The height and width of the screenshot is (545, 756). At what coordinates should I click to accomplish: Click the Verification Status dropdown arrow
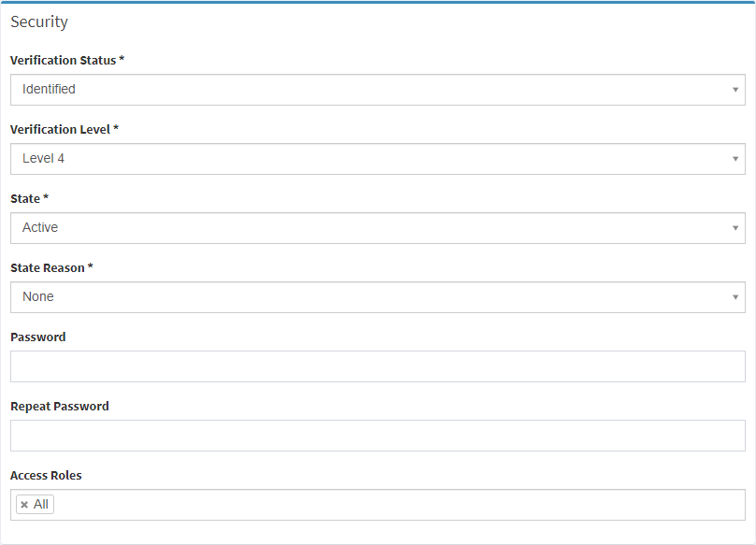[735, 90]
